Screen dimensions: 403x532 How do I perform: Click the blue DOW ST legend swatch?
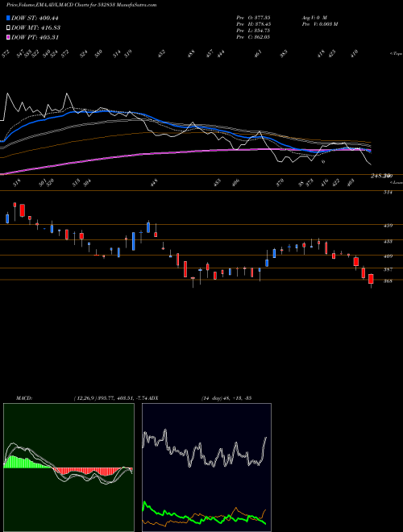9,18
